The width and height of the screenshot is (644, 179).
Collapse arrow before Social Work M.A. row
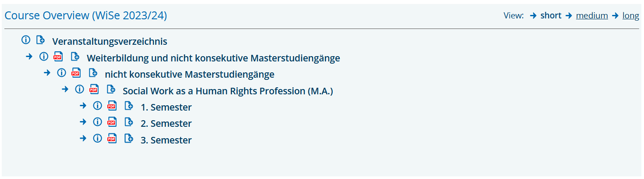[65, 89]
